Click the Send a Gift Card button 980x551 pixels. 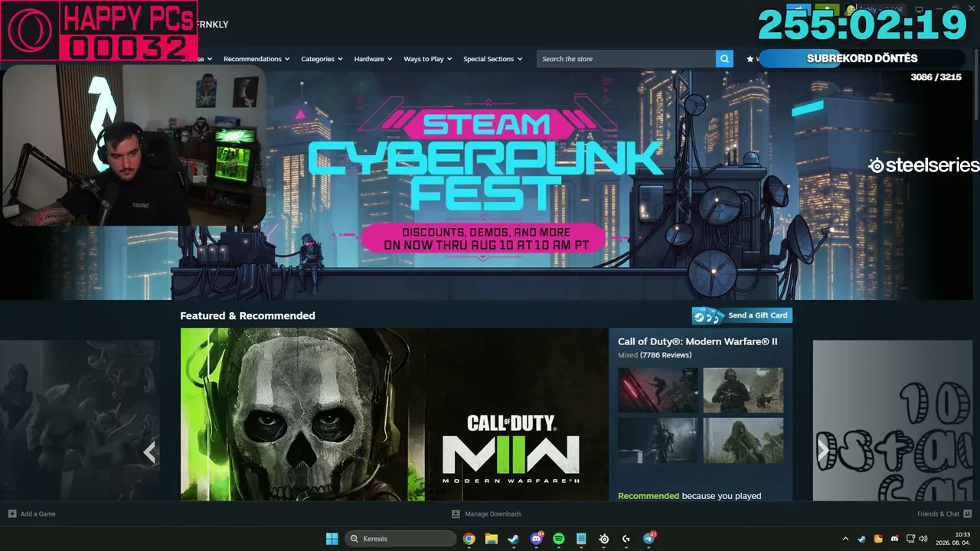coord(742,315)
